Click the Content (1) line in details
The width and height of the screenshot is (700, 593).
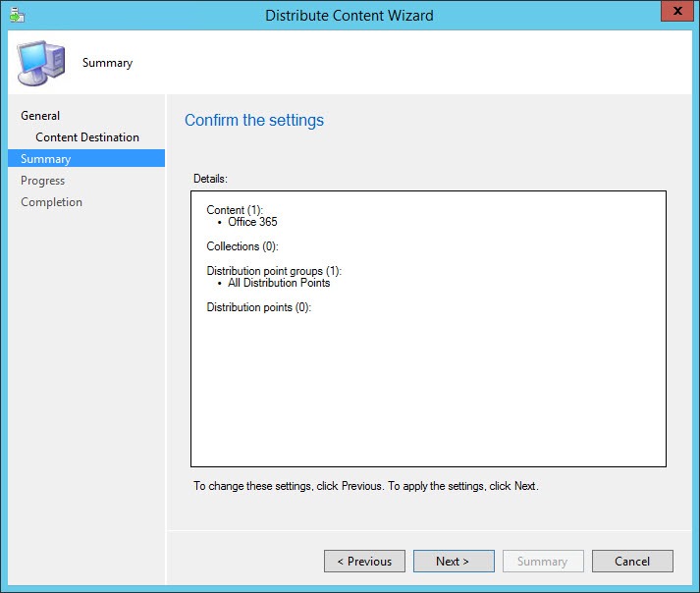tap(236, 210)
